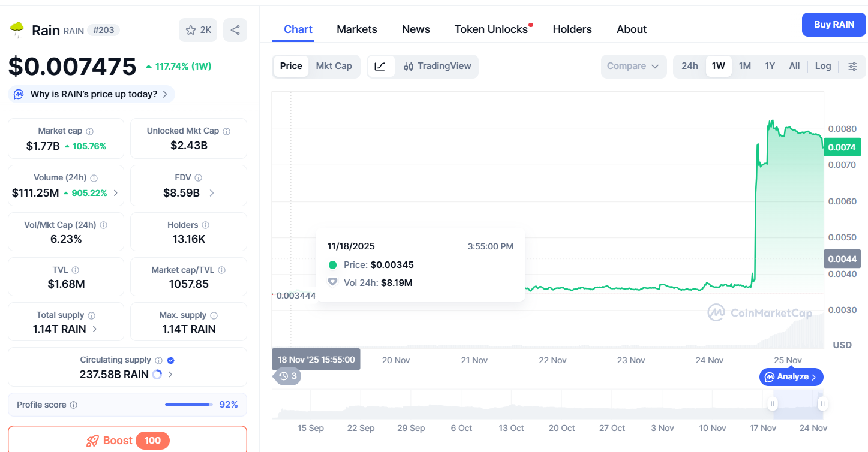
Task: Open the Chart tab
Action: (298, 29)
